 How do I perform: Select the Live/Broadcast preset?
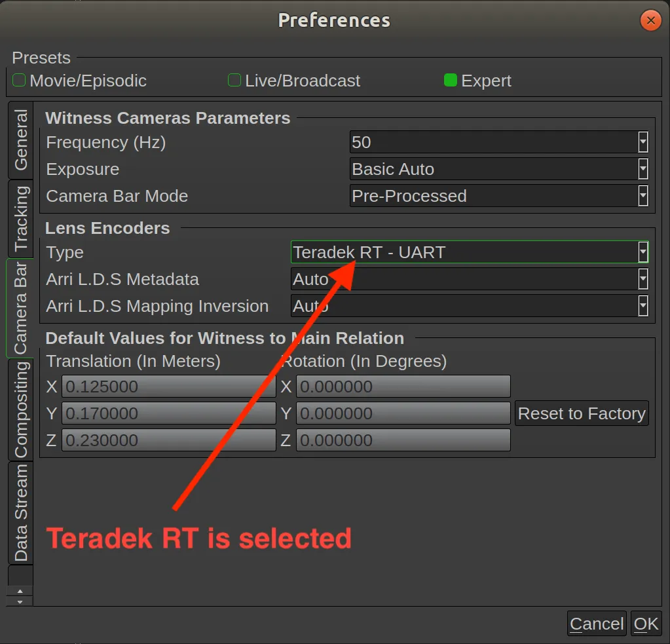point(294,81)
